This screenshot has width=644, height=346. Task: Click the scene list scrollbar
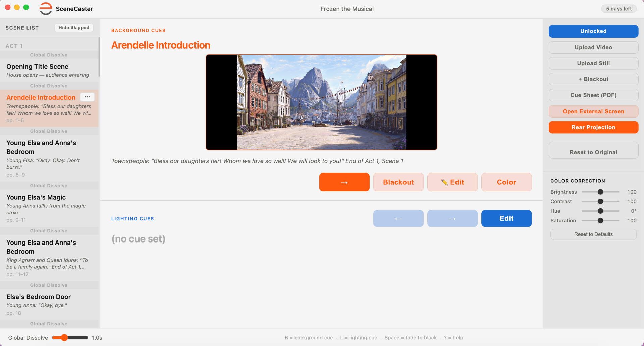click(99, 57)
